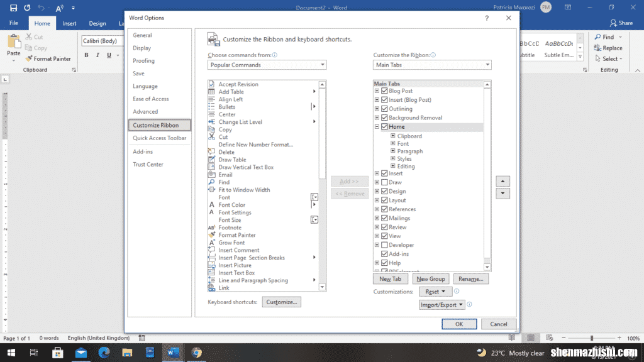
Task: Click the Format Painter icon in ribbon
Action: [x=29, y=58]
